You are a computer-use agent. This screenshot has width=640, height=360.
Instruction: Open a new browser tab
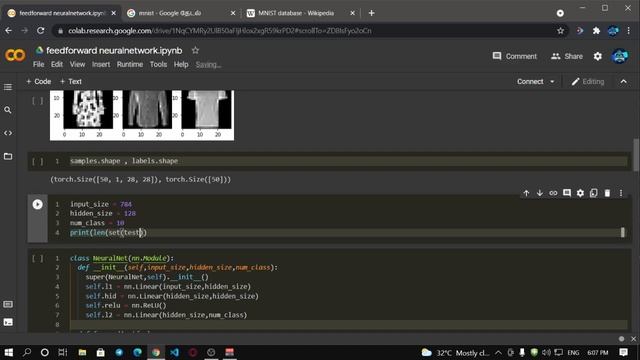(x=371, y=13)
